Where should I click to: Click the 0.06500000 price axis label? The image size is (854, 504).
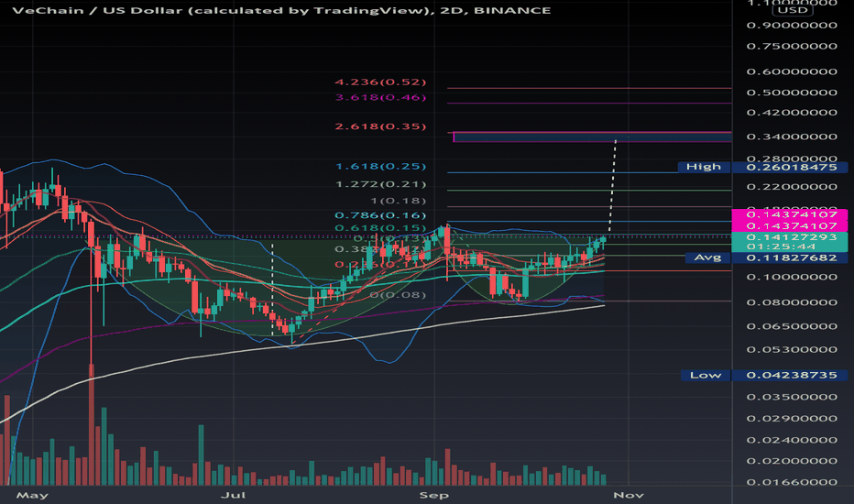792,326
